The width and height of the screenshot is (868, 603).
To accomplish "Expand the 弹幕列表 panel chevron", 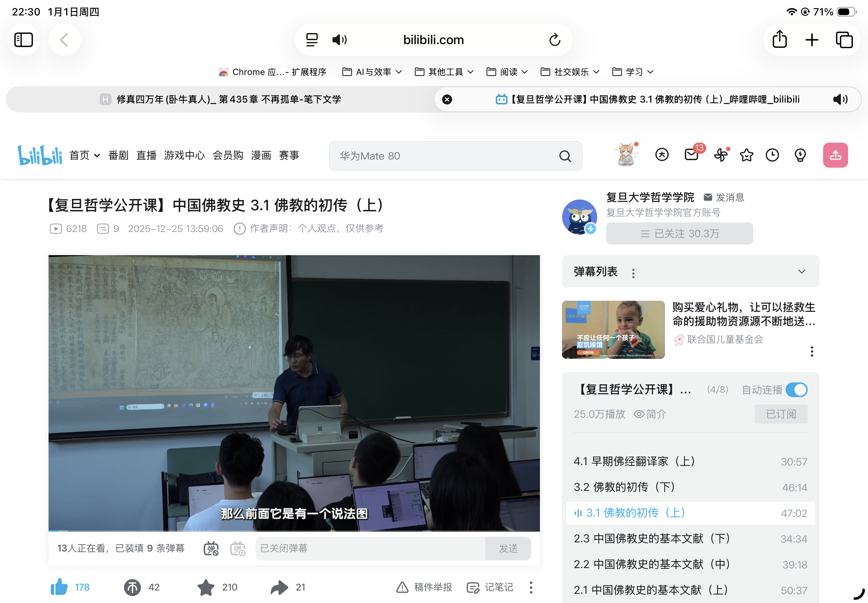I will [801, 272].
